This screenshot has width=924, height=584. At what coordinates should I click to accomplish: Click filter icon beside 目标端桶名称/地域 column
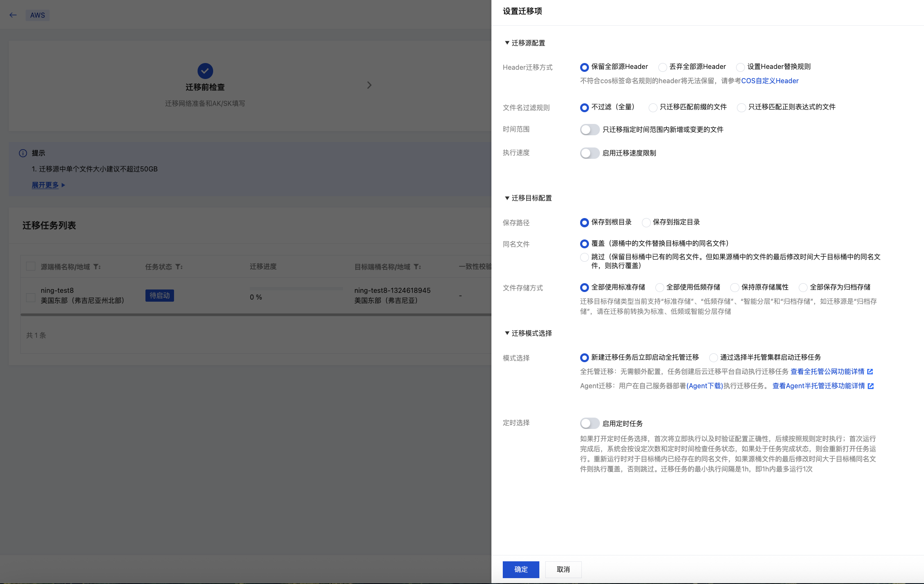click(417, 267)
